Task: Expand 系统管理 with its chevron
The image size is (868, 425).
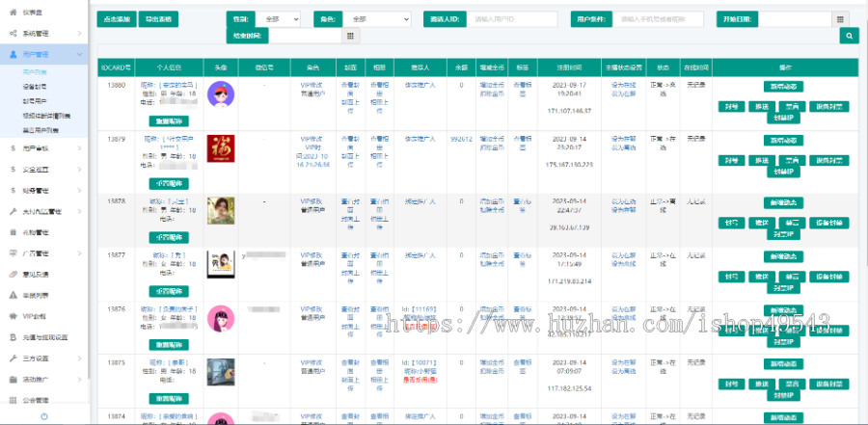Action: (80, 34)
